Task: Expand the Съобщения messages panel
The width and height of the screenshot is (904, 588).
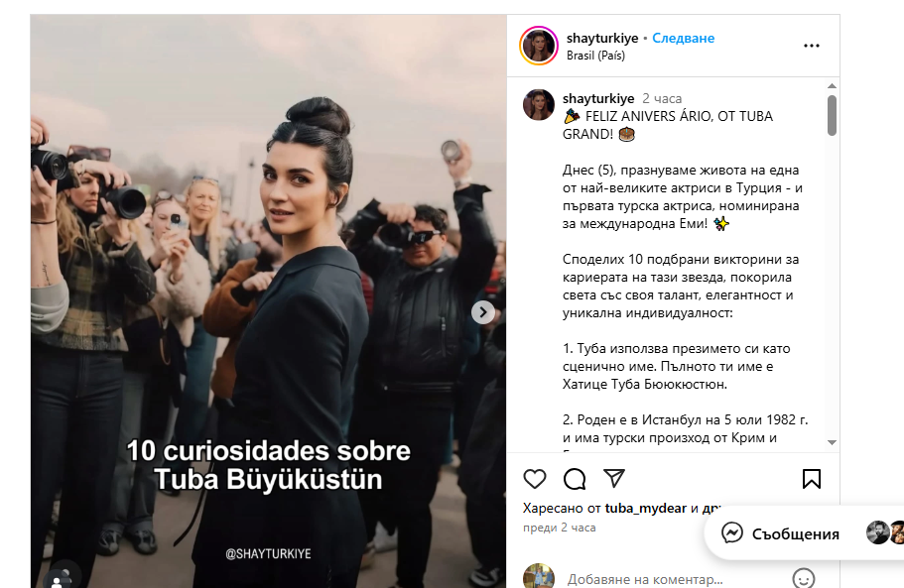Action: (x=795, y=533)
